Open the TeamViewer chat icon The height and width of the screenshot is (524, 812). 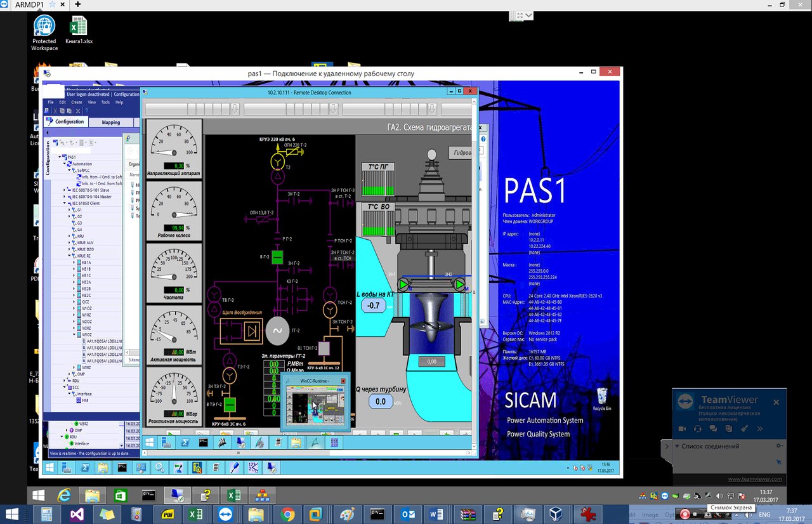(713, 429)
